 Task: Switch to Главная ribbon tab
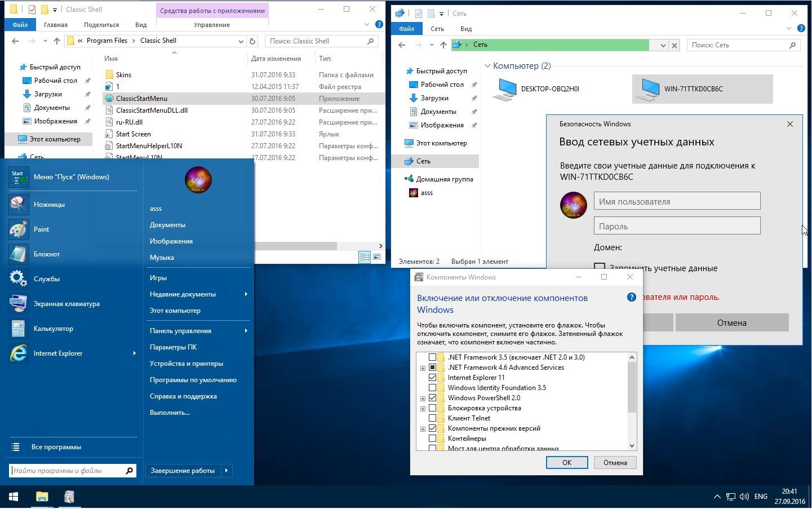point(56,25)
